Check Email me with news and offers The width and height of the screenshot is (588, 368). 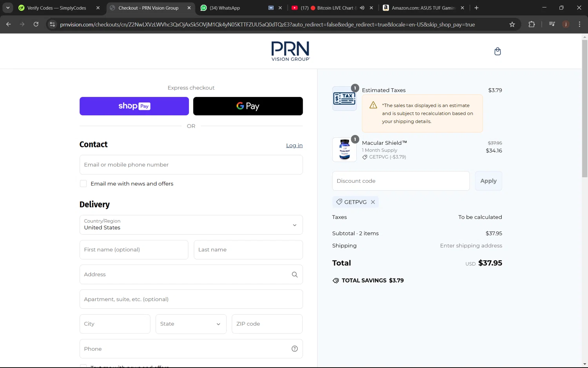(x=83, y=184)
